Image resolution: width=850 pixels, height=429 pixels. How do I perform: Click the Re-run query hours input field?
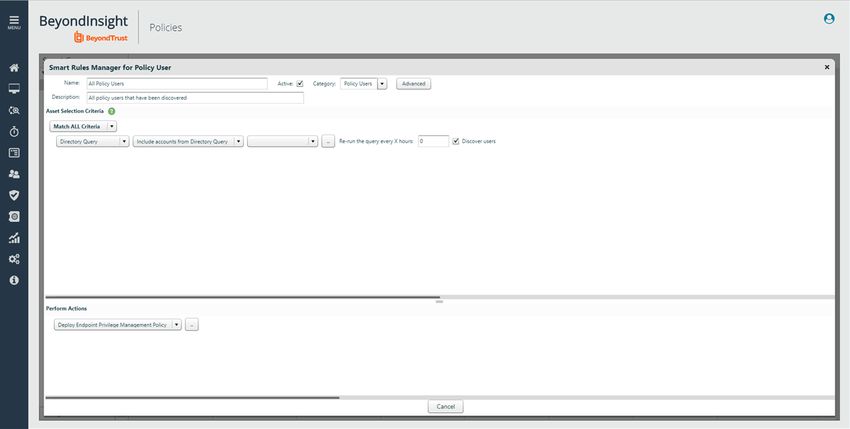pos(433,141)
